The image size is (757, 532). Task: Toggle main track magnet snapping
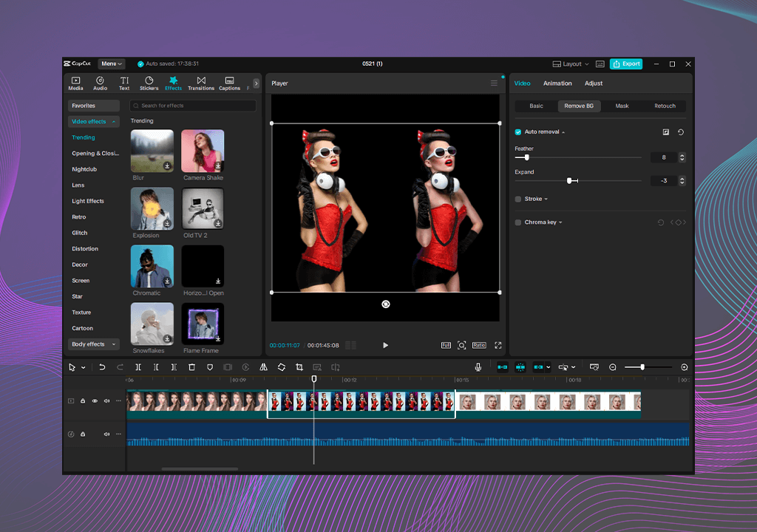(x=502, y=367)
